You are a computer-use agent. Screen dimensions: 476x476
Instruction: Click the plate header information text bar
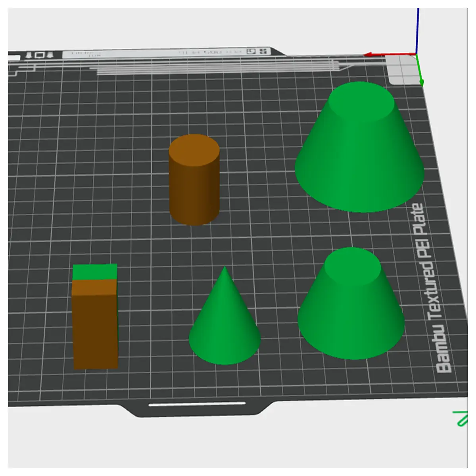pyautogui.click(x=167, y=52)
